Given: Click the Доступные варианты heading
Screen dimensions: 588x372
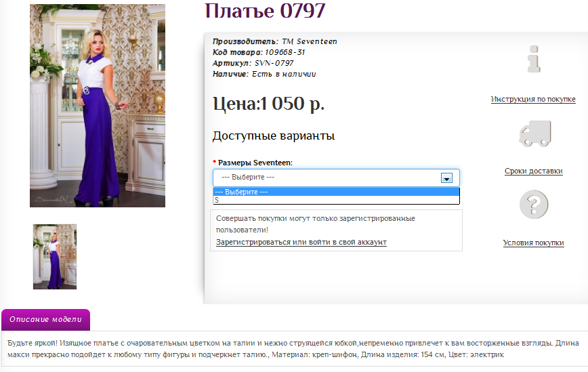Looking at the screenshot, I should pos(274,136).
